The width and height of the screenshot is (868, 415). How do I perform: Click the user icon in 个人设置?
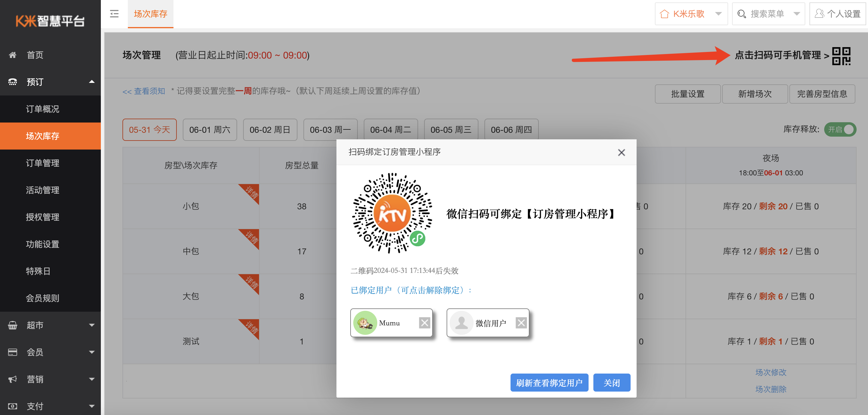(819, 14)
